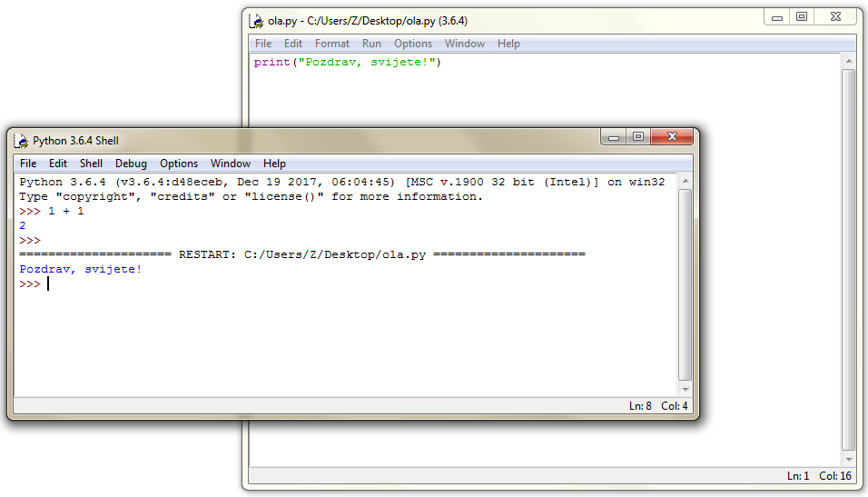Open the Shell menu in Python Shell

(91, 164)
